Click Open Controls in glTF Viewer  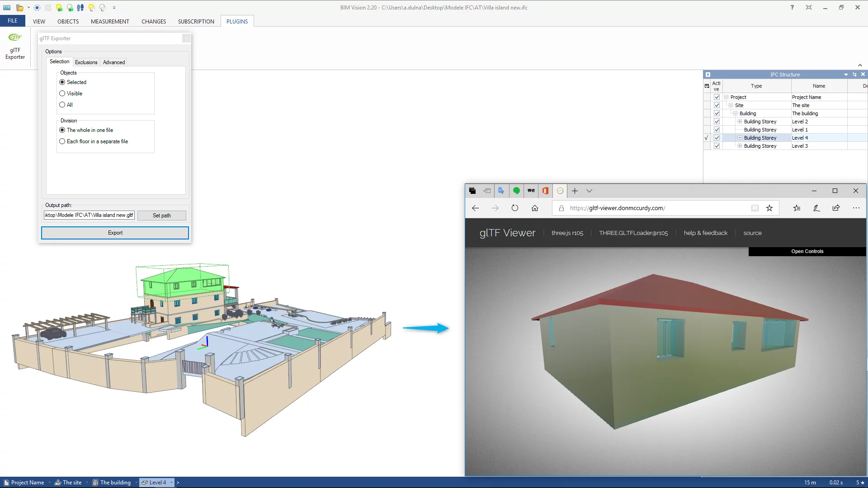tap(807, 252)
